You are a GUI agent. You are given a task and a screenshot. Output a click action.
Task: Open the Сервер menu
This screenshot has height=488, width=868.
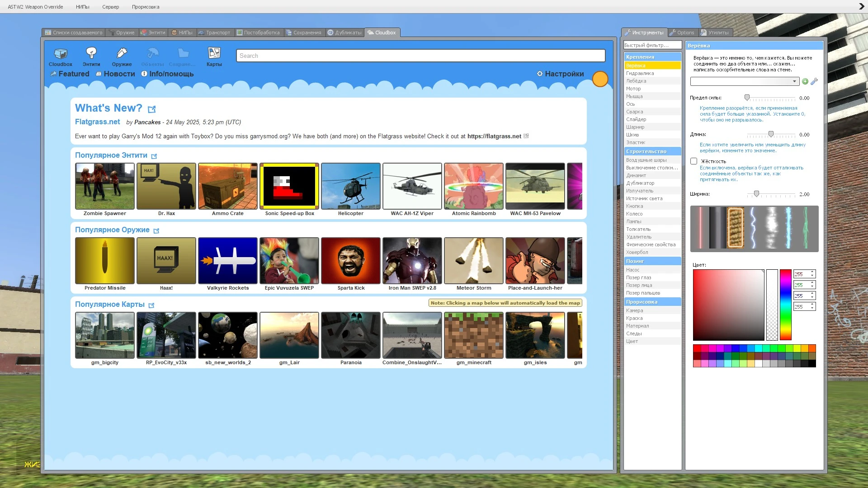[111, 7]
